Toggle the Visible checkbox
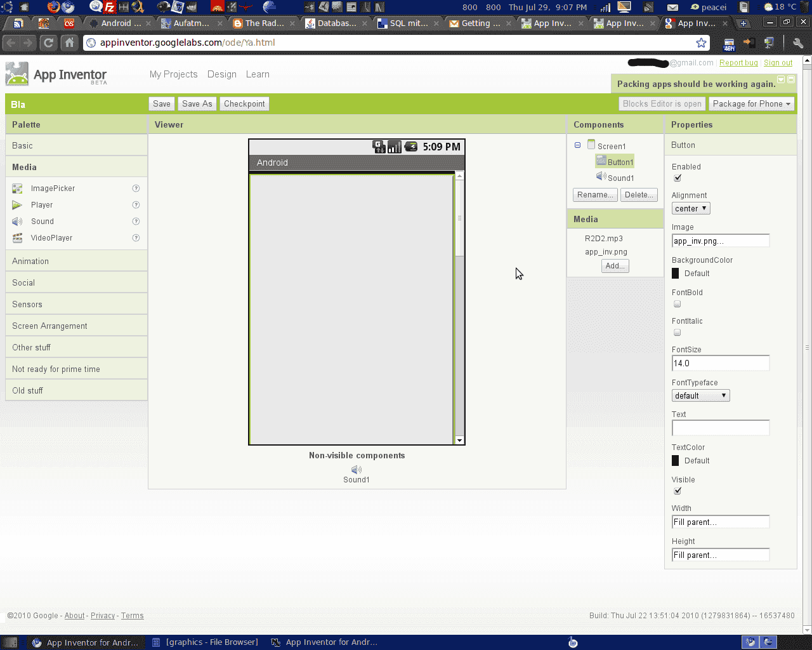 click(678, 491)
